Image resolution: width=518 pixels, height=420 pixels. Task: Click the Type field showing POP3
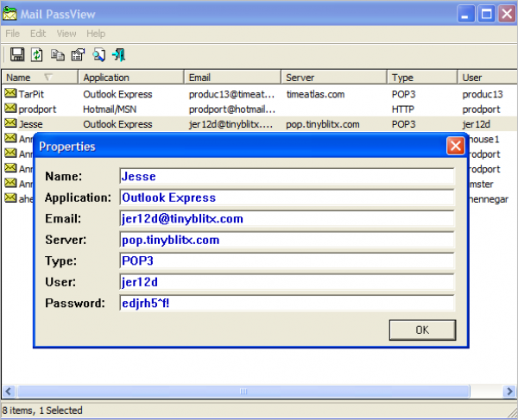[287, 260]
